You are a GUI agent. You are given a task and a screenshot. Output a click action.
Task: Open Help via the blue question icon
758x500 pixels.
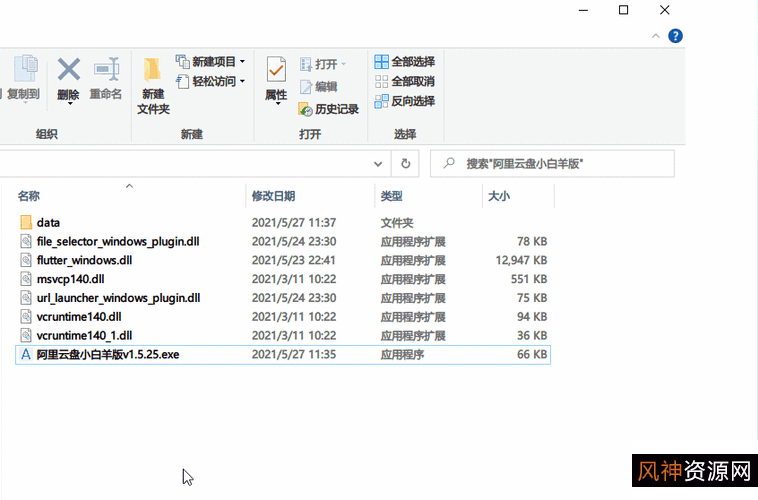point(675,36)
